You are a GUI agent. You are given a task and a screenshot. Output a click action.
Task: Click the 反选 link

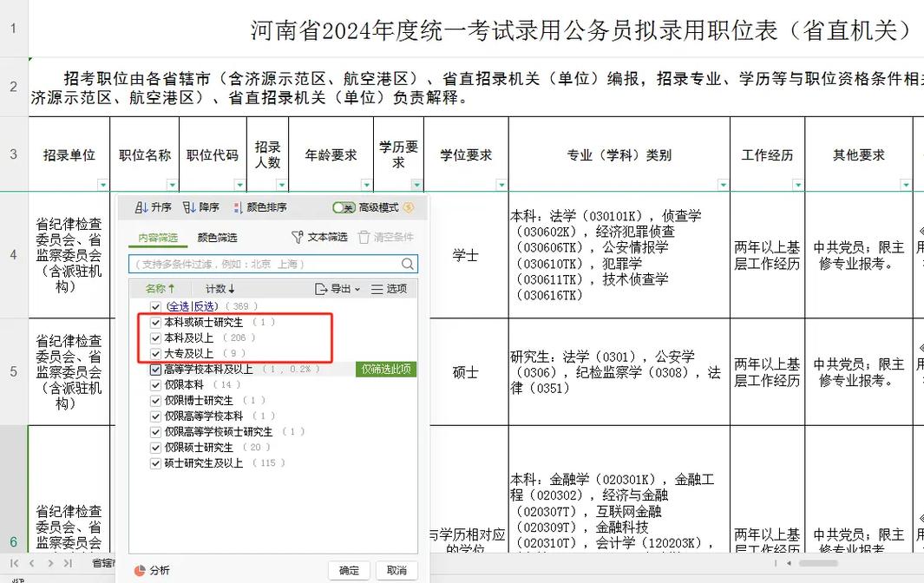click(x=204, y=306)
